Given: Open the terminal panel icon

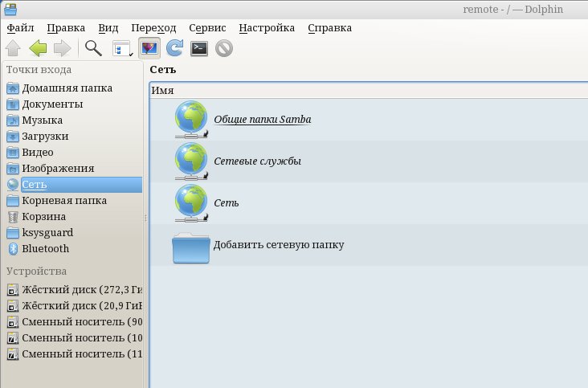Looking at the screenshot, I should pos(199,48).
